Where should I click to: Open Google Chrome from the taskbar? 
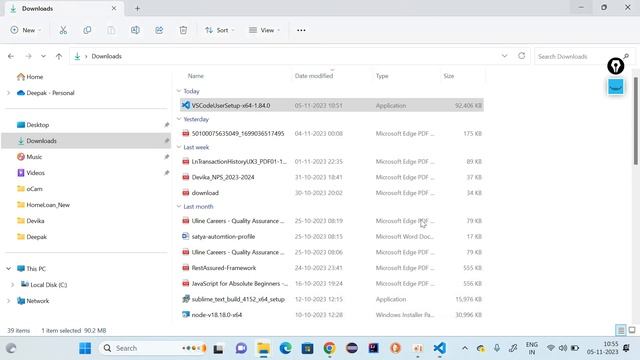tap(329, 348)
